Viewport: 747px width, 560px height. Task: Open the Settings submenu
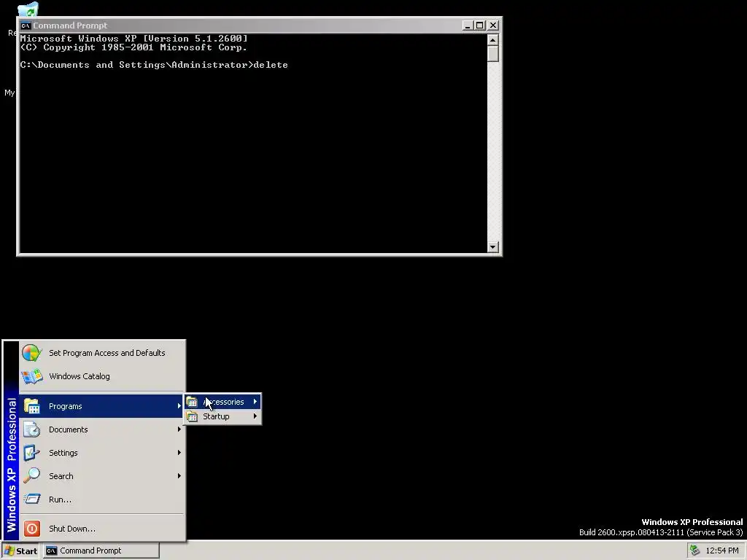[102, 453]
